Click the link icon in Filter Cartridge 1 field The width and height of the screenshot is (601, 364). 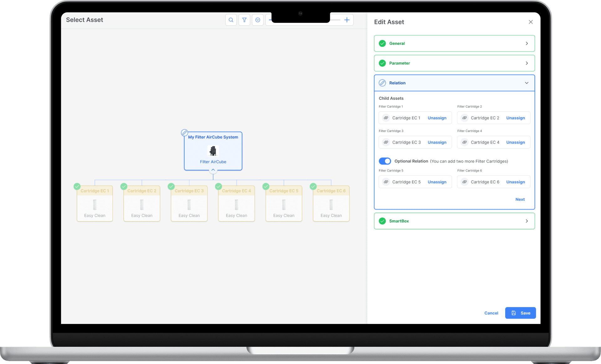(386, 118)
